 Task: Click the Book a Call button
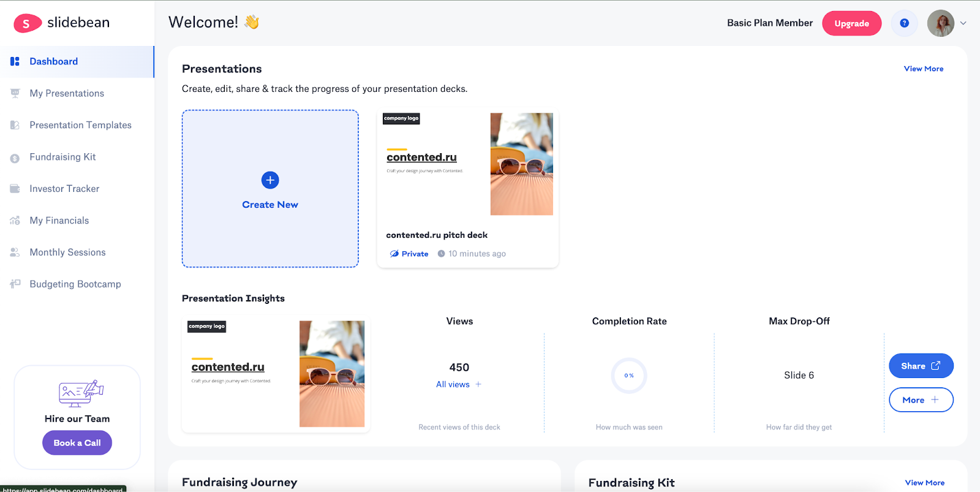(77, 443)
